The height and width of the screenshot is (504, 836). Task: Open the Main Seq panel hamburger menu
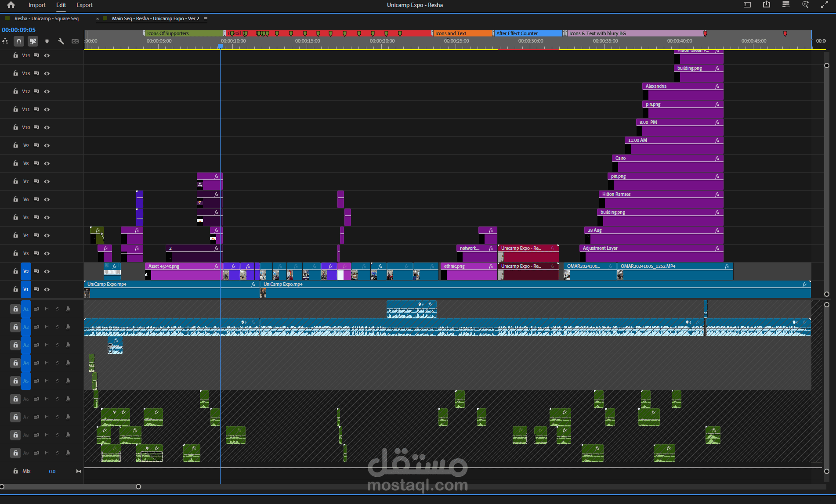point(206,18)
